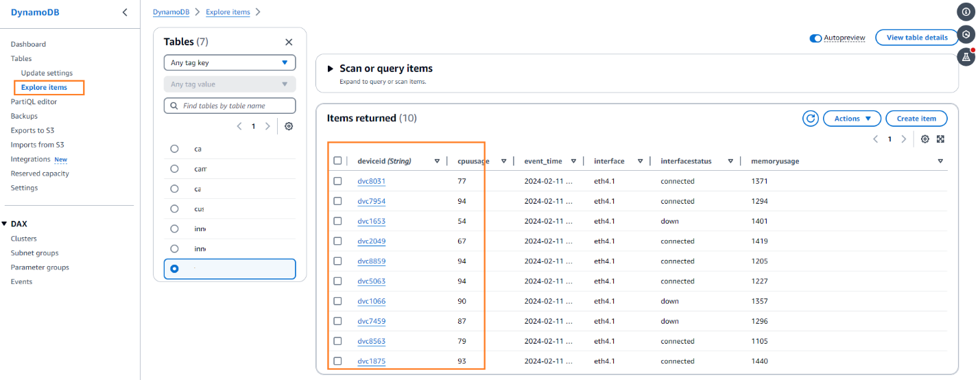Sort by memoryusage column
Image resolution: width=980 pixels, height=380 pixels.
[940, 161]
